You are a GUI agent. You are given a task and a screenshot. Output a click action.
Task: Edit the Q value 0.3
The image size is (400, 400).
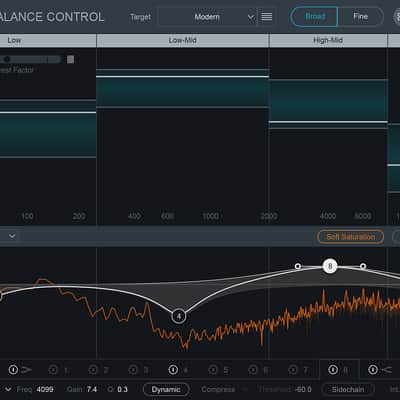pyautogui.click(x=122, y=389)
